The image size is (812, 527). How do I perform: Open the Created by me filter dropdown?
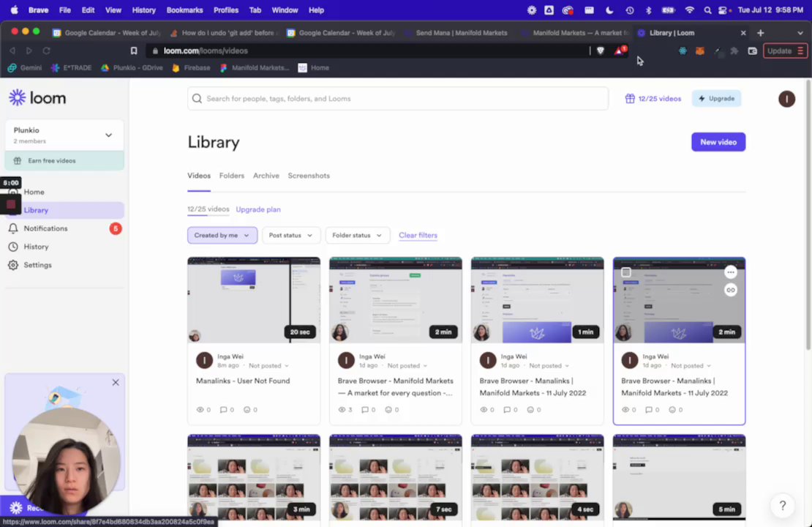coord(222,235)
